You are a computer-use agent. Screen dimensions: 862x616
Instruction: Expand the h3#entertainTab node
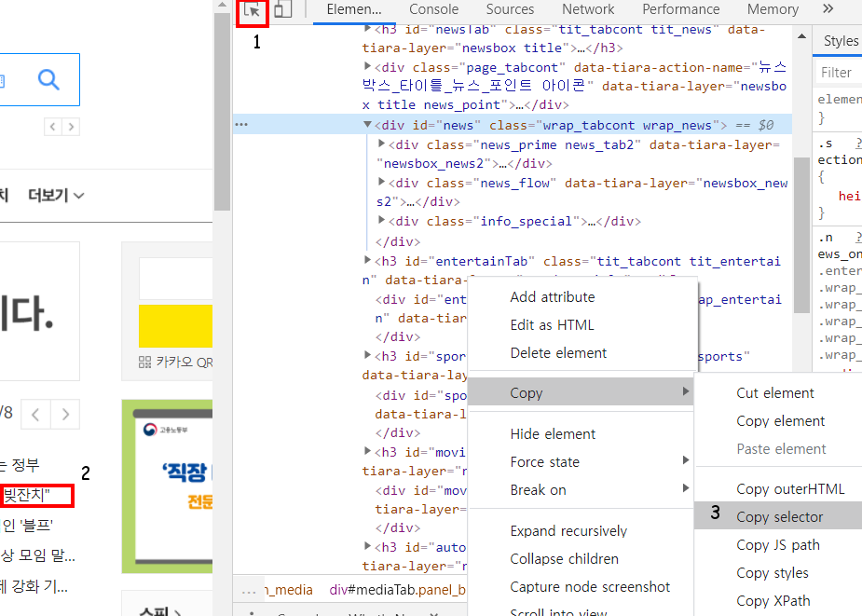pyautogui.click(x=367, y=260)
